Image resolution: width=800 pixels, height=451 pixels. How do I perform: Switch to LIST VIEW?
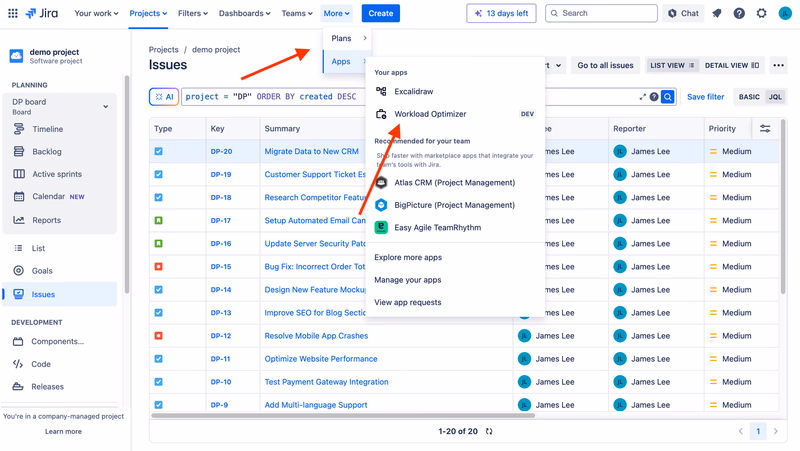tap(672, 65)
